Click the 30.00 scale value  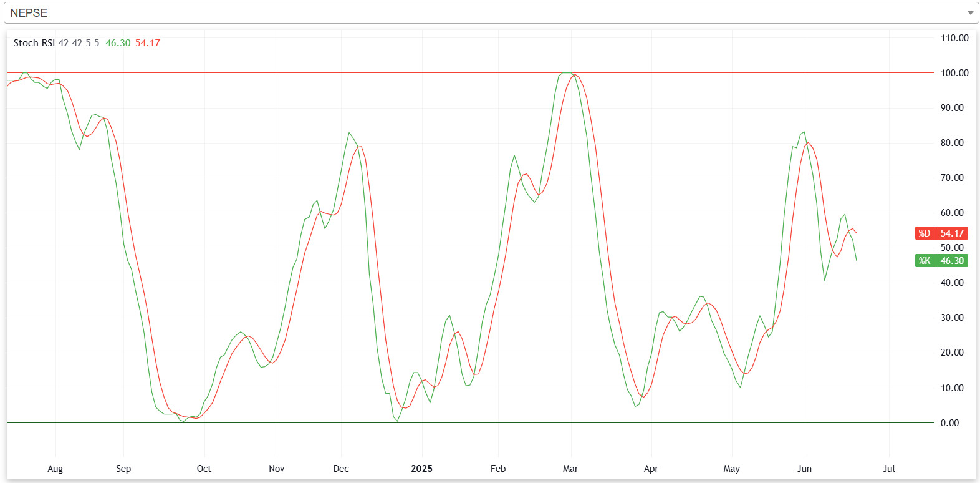tap(952, 318)
